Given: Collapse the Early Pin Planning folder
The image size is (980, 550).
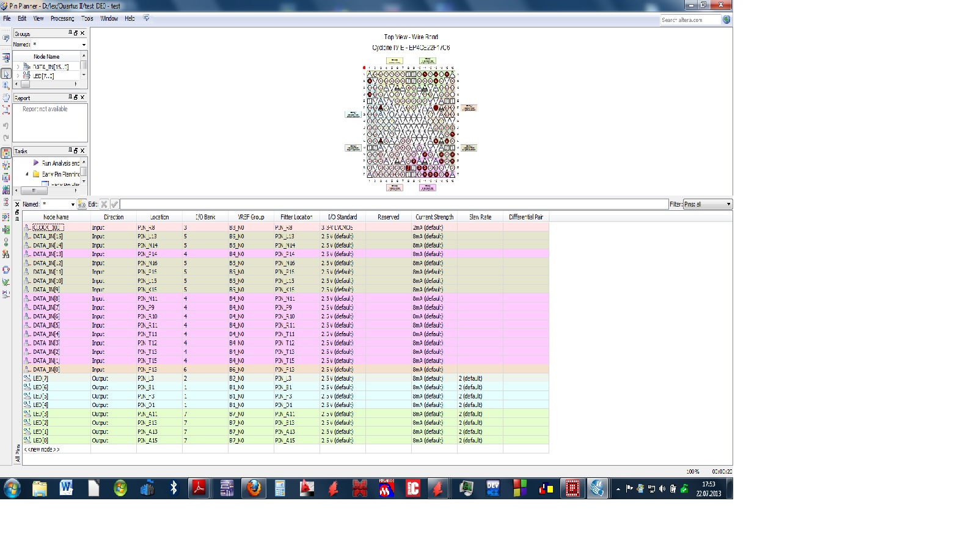Looking at the screenshot, I should pyautogui.click(x=27, y=174).
